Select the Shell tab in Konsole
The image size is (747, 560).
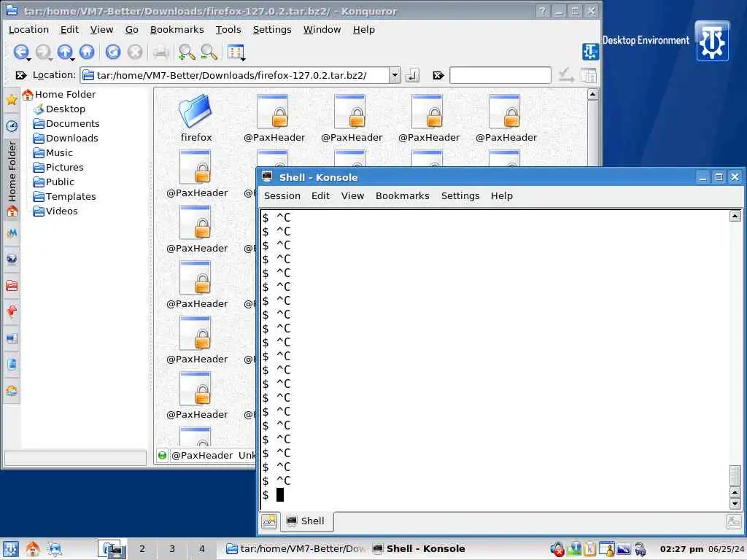(306, 521)
